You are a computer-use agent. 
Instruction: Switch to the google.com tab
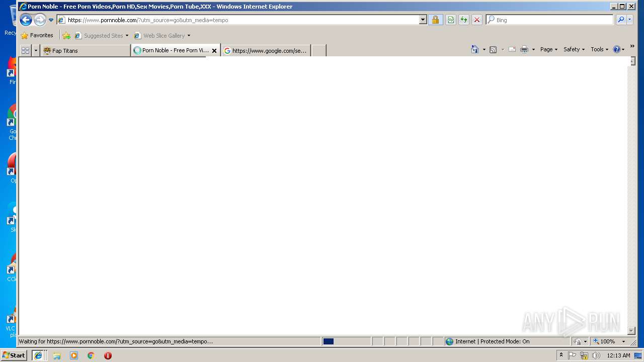pyautogui.click(x=266, y=51)
